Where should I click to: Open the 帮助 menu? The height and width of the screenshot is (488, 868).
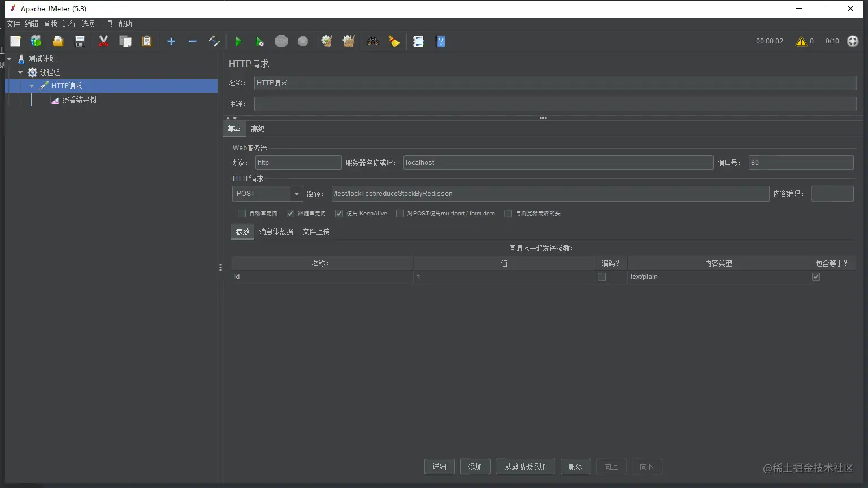(x=125, y=24)
